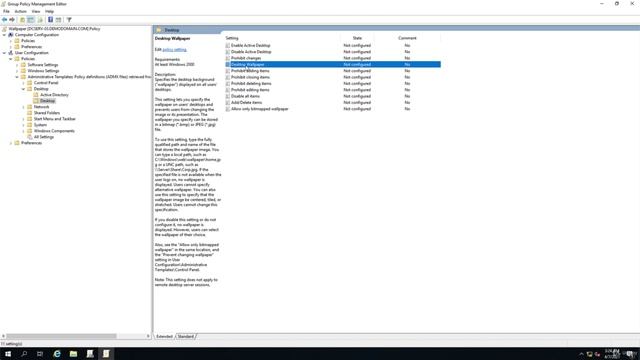640x360 pixels.
Task: Open Server Manager taskbar icon
Action: (x=90, y=354)
